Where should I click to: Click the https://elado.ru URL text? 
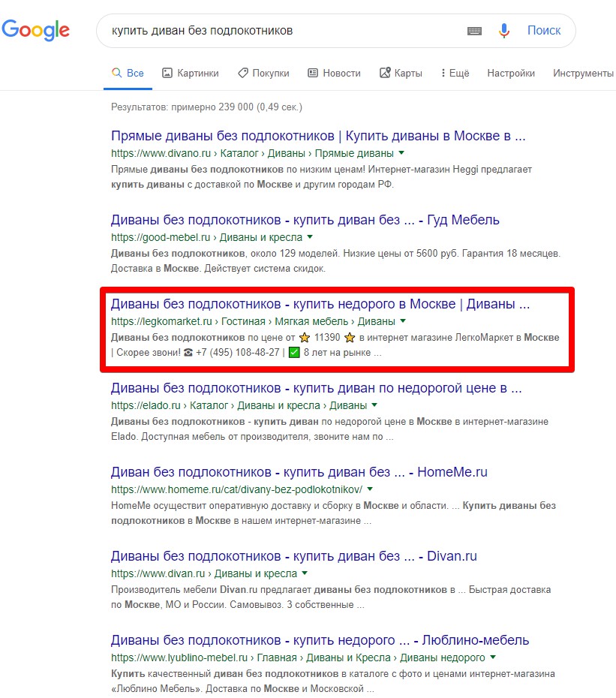[x=146, y=405]
